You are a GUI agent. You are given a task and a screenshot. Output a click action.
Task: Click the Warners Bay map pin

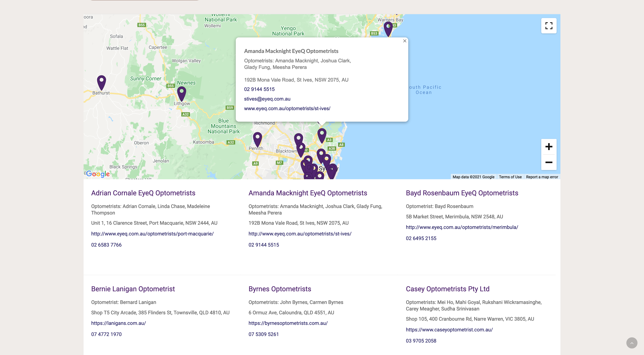click(x=388, y=29)
